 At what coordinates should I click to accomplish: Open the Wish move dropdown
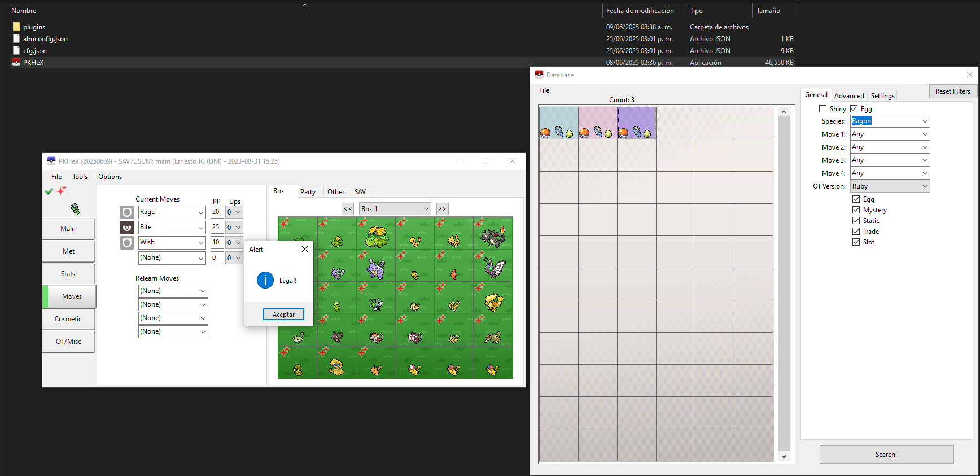coord(172,243)
